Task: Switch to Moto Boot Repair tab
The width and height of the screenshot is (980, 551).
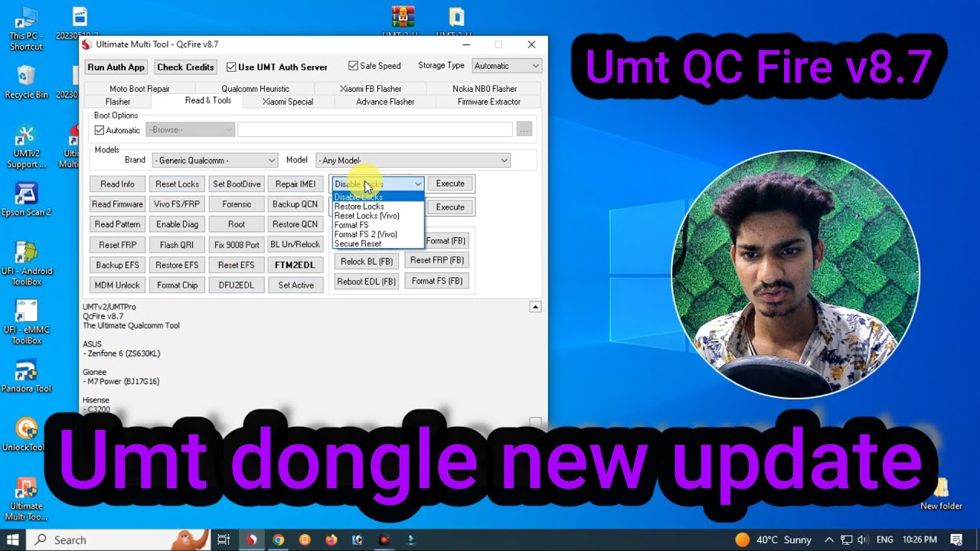Action: (139, 89)
